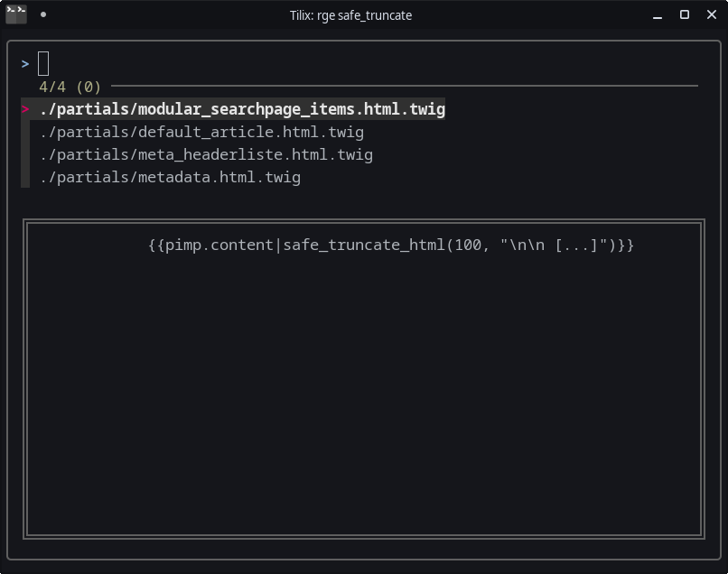Click the block cursor in the search line
This screenshot has width=728, height=574.
[43, 64]
